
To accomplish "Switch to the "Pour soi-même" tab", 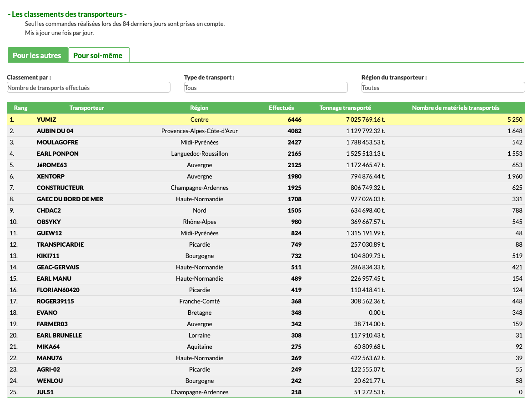I will pos(98,55).
